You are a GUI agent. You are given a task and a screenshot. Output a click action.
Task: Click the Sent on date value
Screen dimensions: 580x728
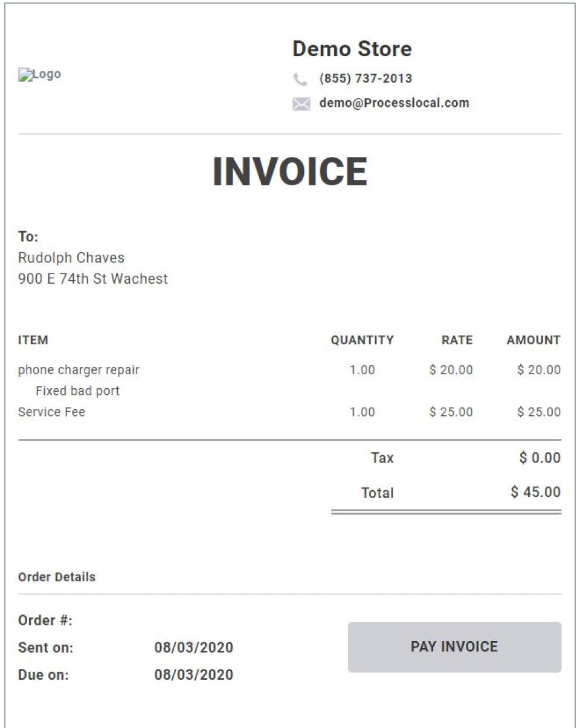click(193, 648)
